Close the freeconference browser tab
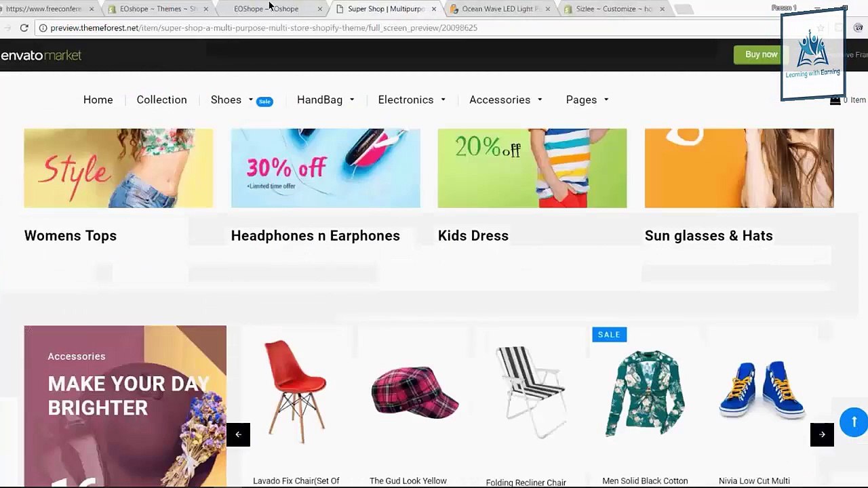 click(92, 9)
